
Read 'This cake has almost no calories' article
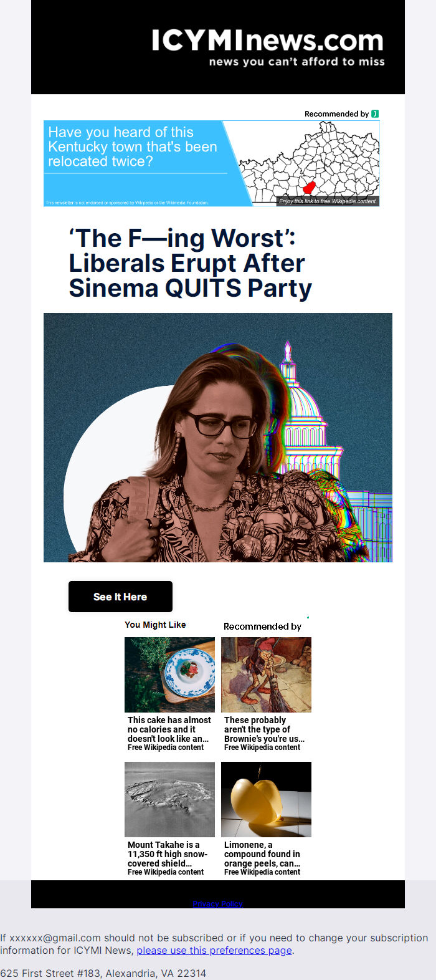[169, 729]
